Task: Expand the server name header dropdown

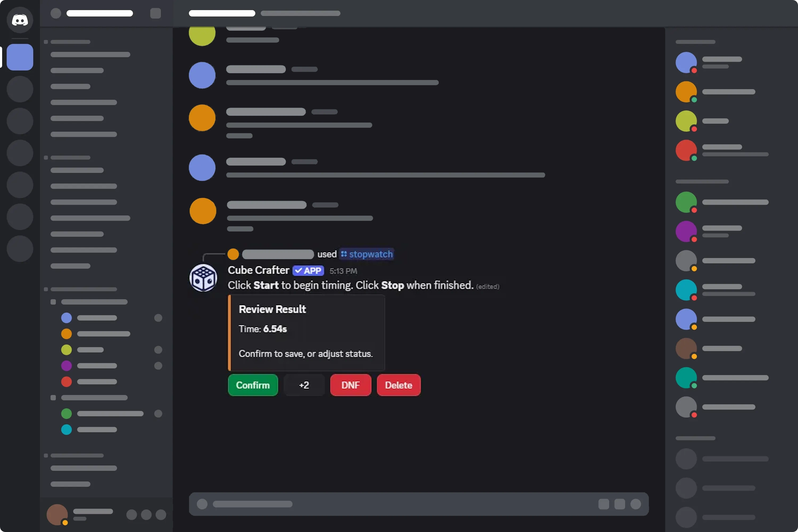Action: coord(99,13)
